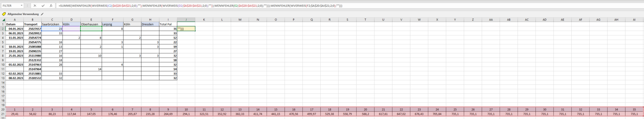Select column A header

(14, 20)
